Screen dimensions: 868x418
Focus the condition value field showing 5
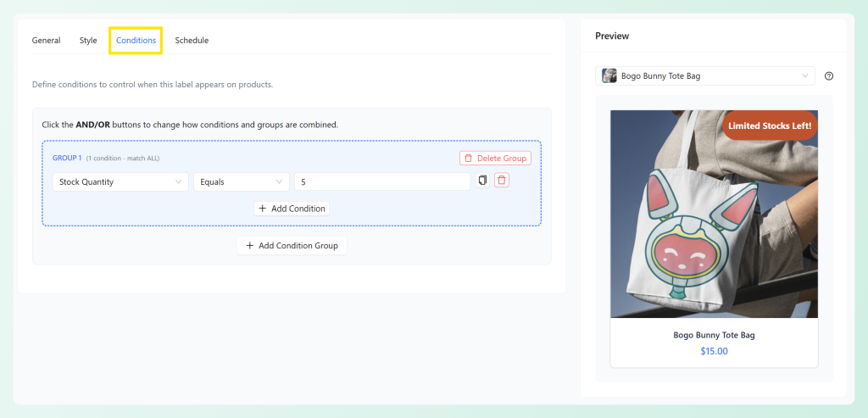pyautogui.click(x=382, y=181)
